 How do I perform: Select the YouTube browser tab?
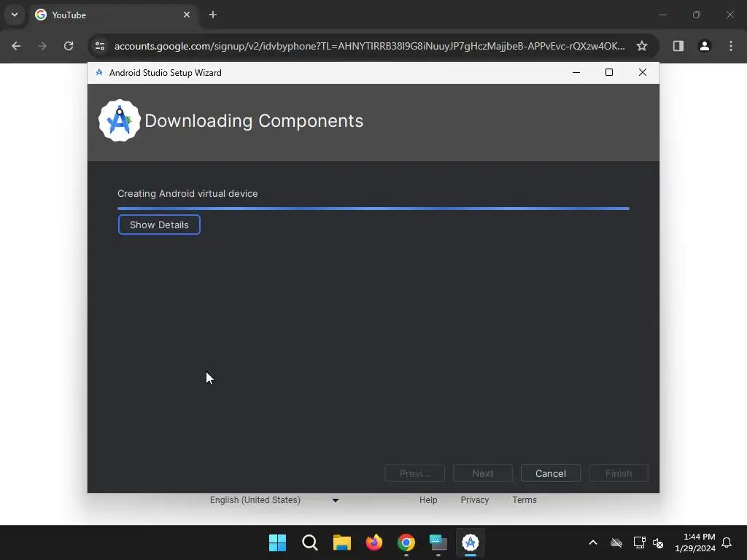coord(113,15)
